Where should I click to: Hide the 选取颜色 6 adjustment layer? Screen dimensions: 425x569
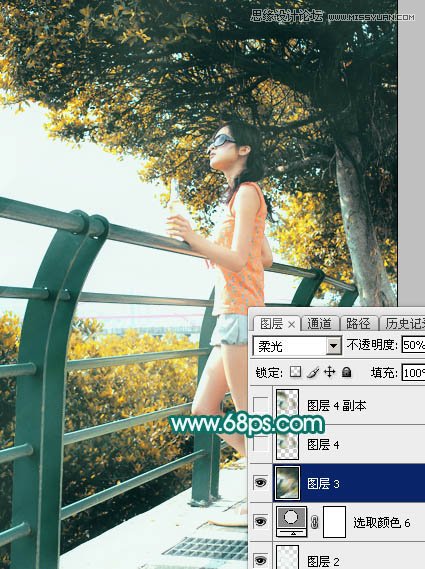pos(260,522)
